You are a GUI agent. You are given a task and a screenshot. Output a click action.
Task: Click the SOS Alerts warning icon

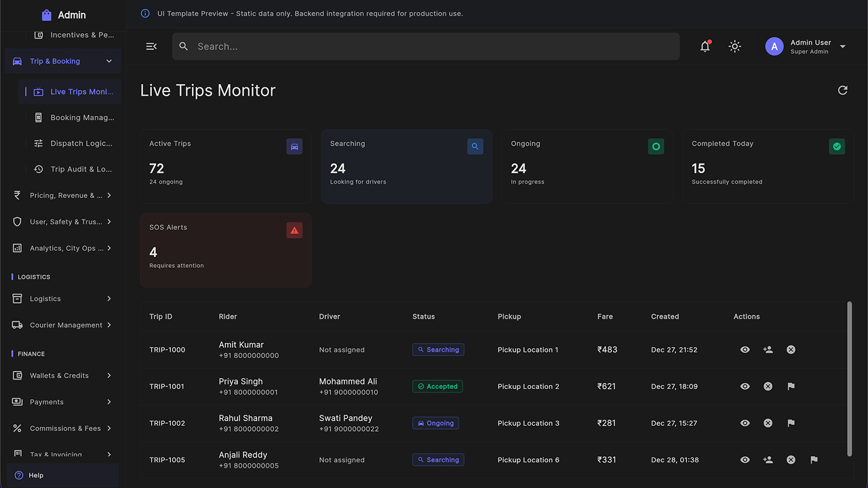coord(294,230)
